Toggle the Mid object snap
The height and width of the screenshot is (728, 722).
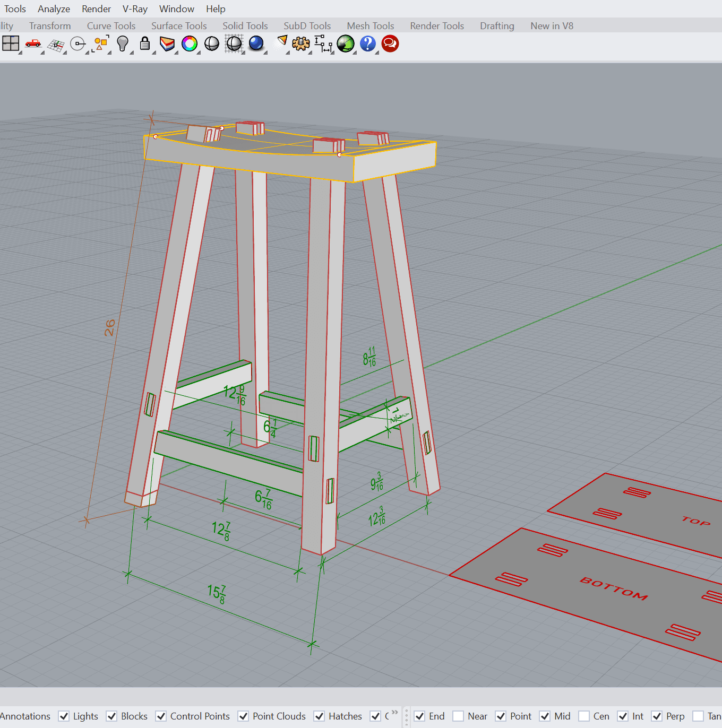[545, 716]
